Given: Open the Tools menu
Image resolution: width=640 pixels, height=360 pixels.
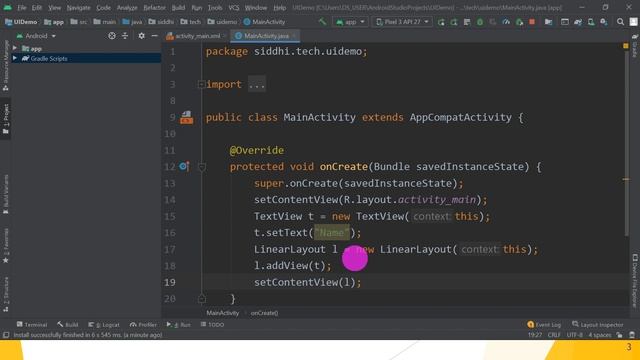Looking at the screenshot, I should (x=215, y=7).
